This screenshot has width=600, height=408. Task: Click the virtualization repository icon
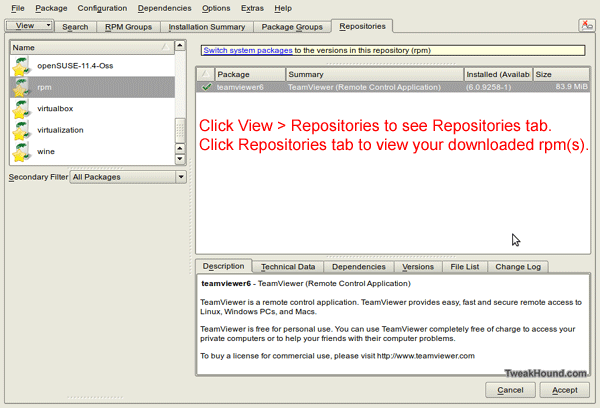tap(21, 131)
